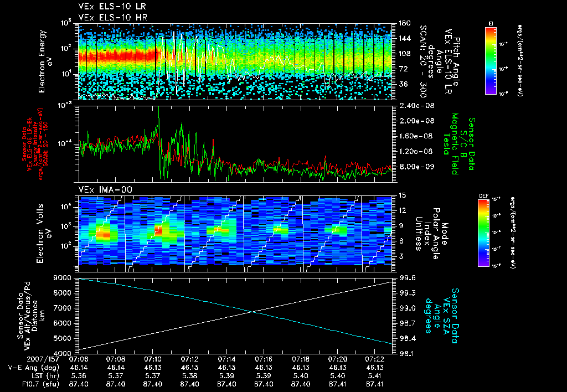
Task: Click the 07:16 time axis label
Action: pos(263,359)
